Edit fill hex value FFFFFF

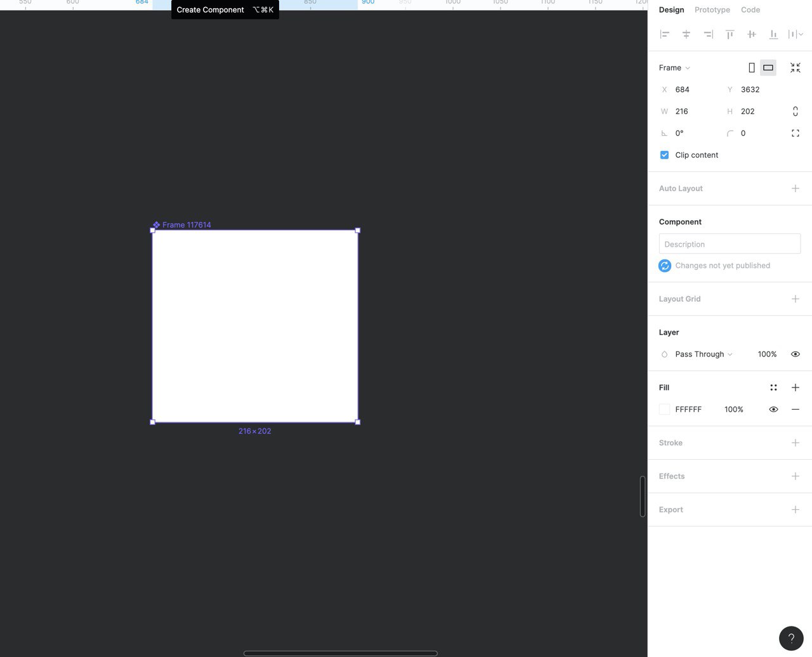tap(688, 410)
